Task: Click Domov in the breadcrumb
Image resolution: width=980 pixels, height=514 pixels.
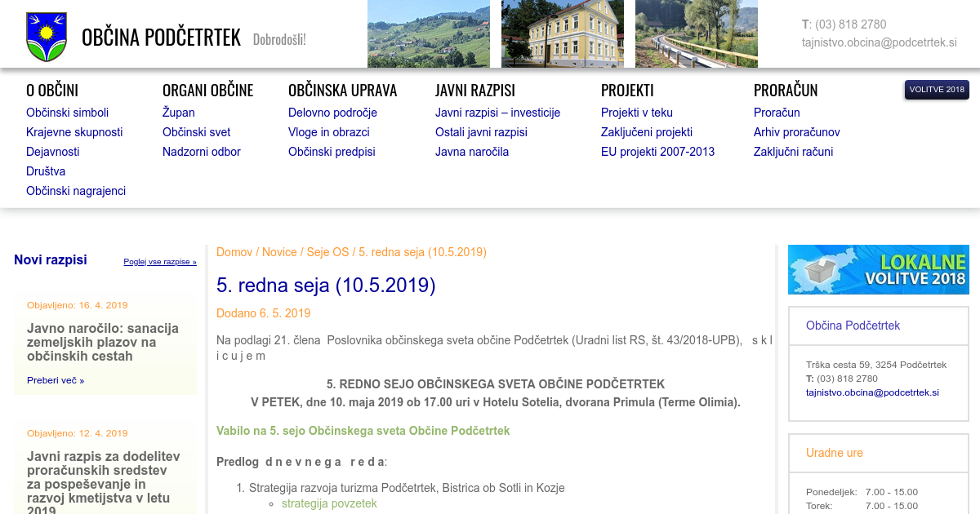Action: coord(234,252)
